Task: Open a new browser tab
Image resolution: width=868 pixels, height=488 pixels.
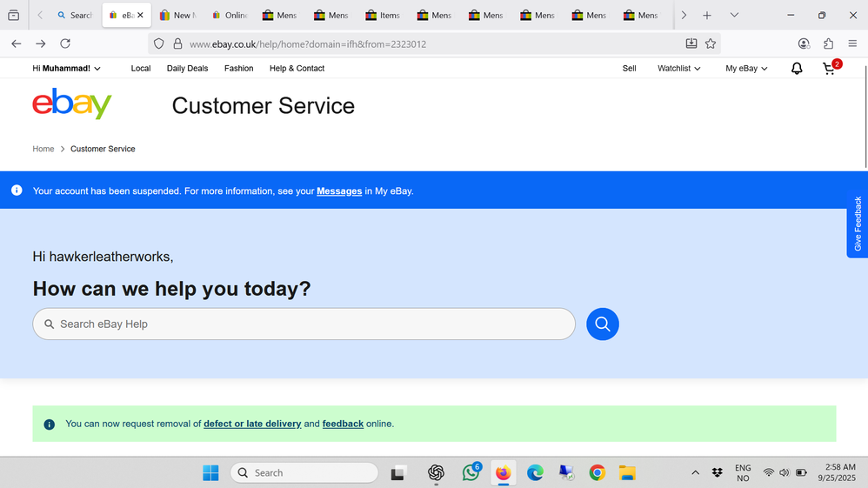Action: coord(707,16)
